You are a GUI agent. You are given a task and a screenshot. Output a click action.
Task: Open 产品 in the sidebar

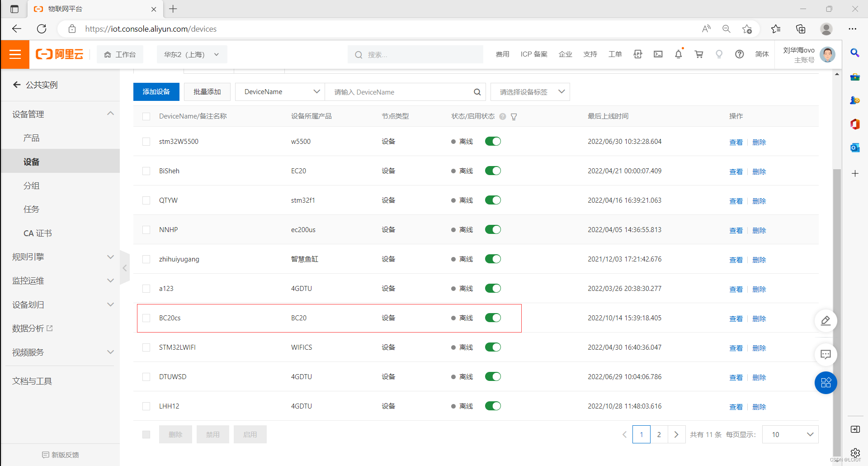(32, 138)
